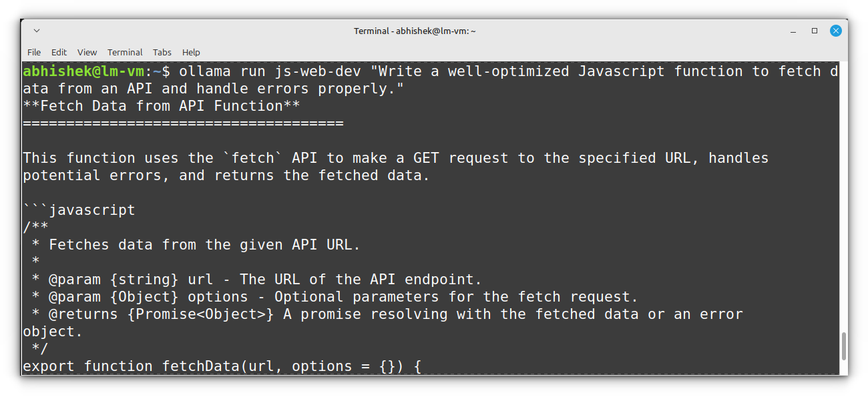Minimize the Terminal window
This screenshot has height=397, width=868.
tap(794, 31)
